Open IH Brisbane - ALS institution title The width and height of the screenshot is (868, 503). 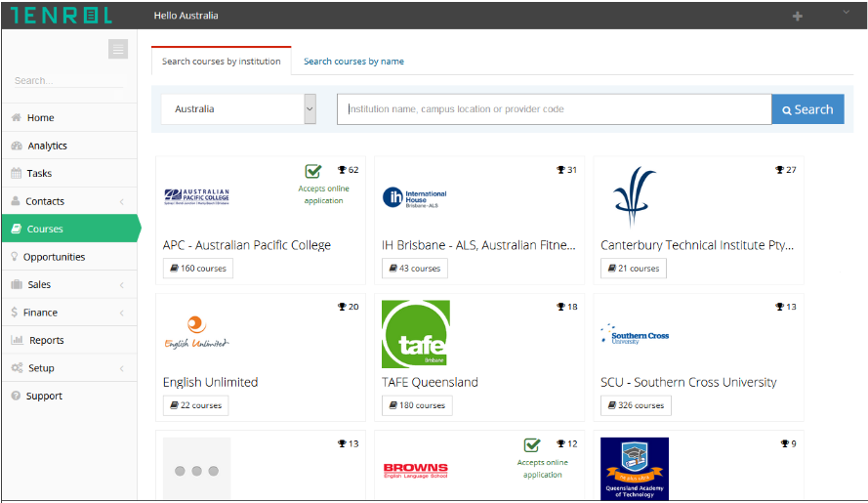pos(478,245)
